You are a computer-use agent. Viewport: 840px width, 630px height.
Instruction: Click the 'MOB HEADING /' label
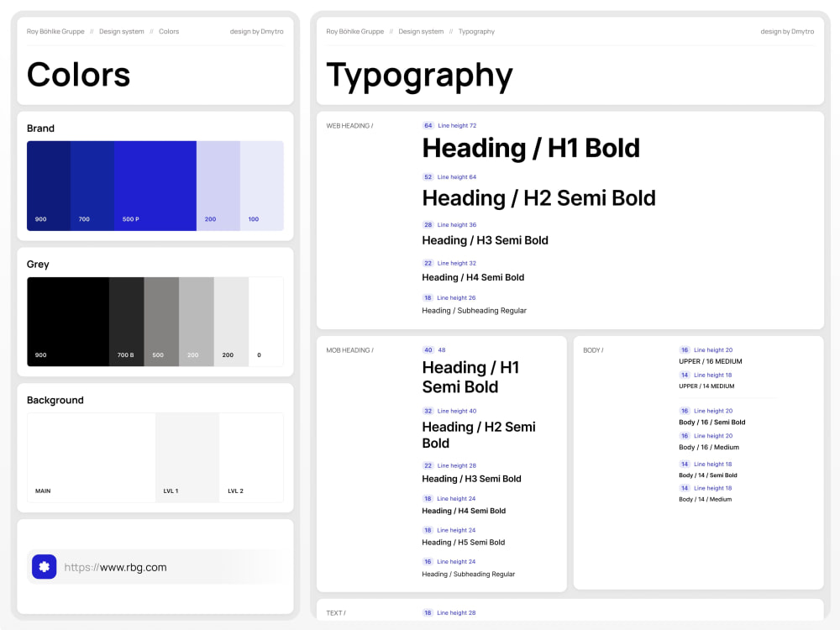point(349,350)
